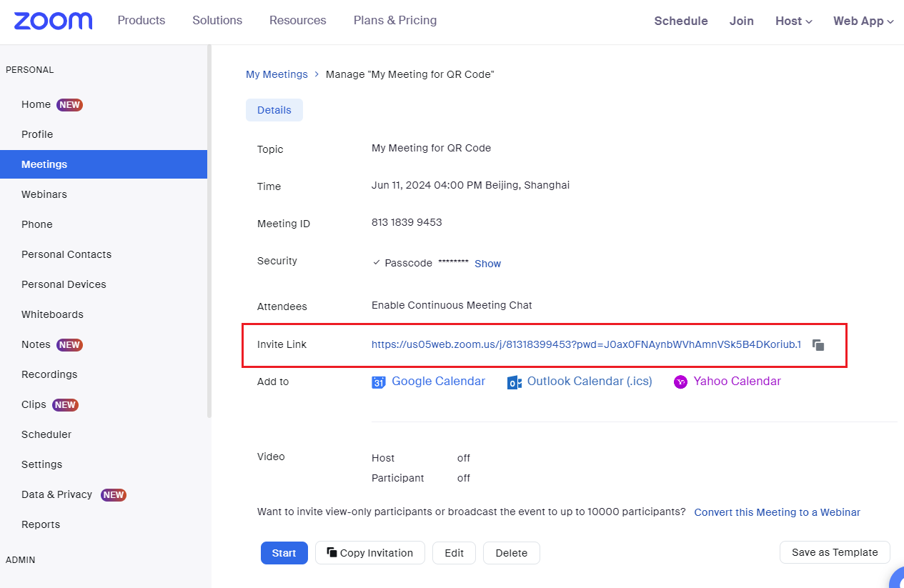Click the topic value My Meeting for QR Code

(432, 148)
